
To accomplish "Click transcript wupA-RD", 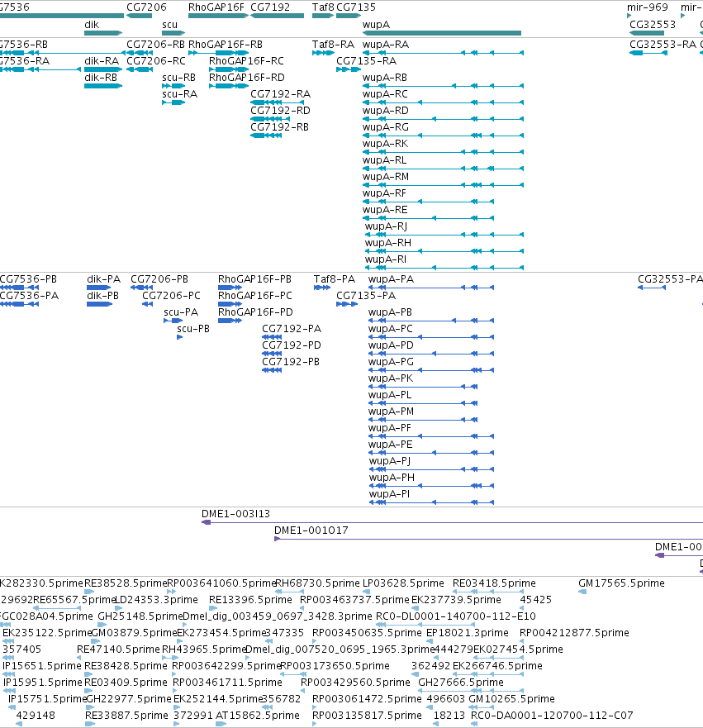I will [x=443, y=119].
